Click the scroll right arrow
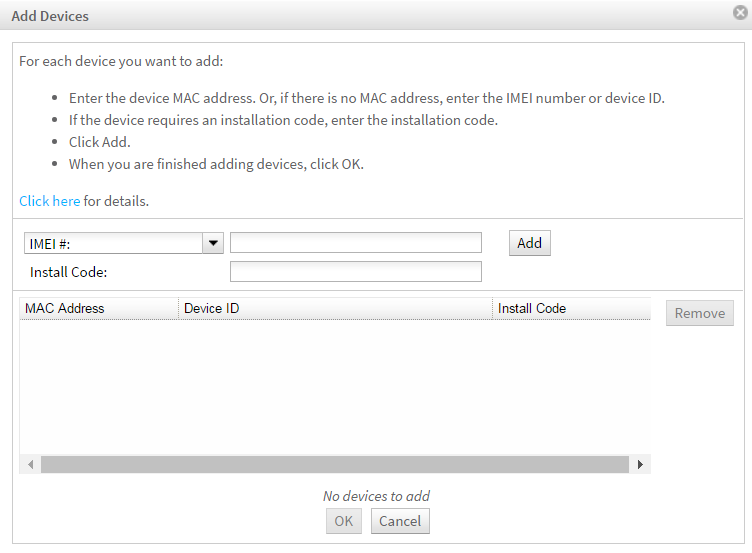Viewport: 752px width, 553px height. point(640,464)
